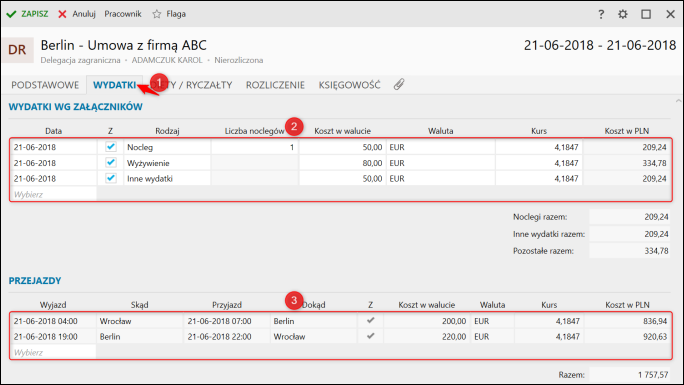This screenshot has width=684, height=385.
Task: Open settings using the gear icon
Action: point(623,14)
